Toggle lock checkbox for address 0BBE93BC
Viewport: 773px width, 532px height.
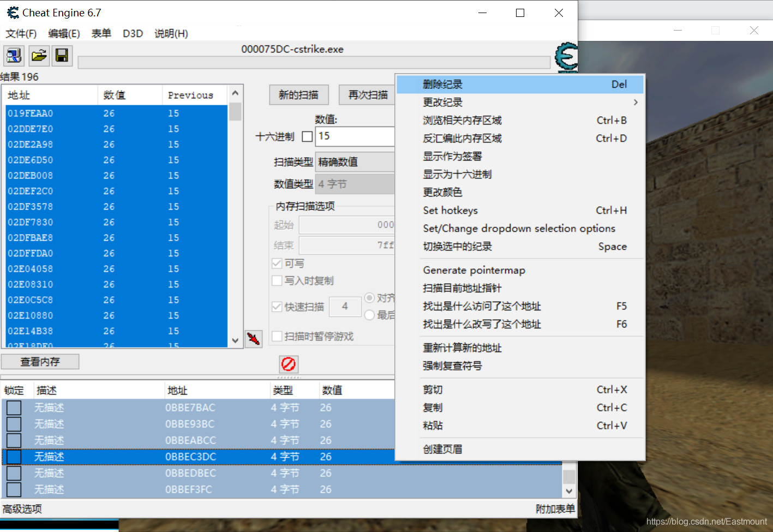(14, 424)
